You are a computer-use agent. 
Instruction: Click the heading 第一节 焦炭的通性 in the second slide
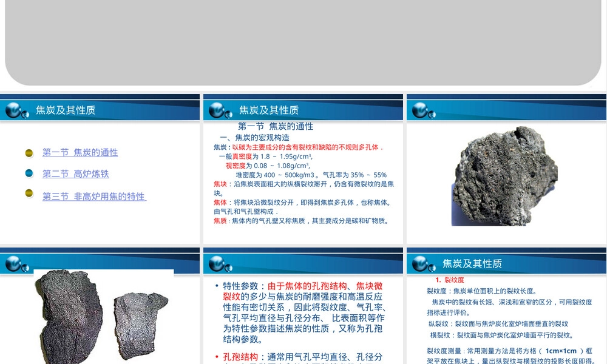[x=276, y=127]
